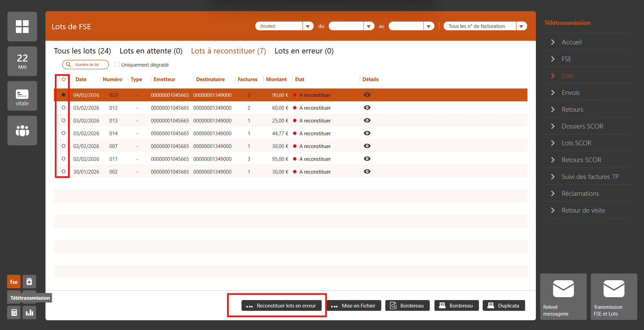Screen dimensions: 644x330
Task: Expand the Envois menu chevron
Action: click(x=553, y=93)
